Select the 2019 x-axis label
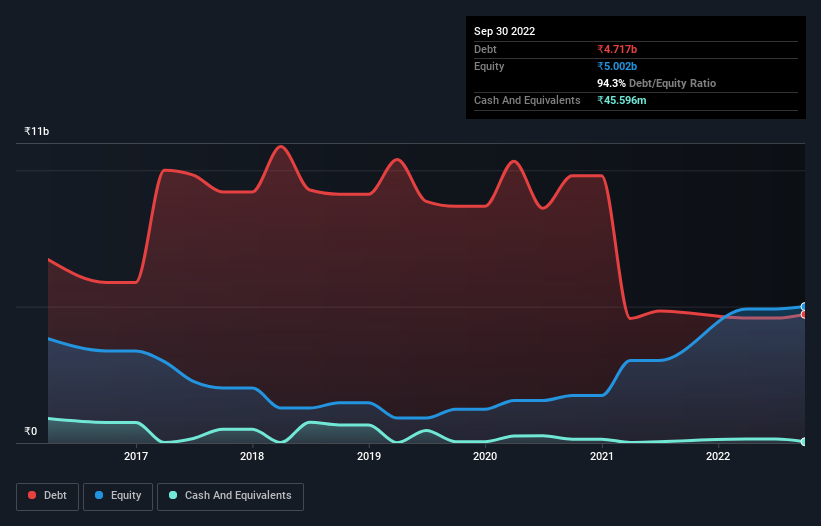This screenshot has height=526, width=821. coord(369,456)
